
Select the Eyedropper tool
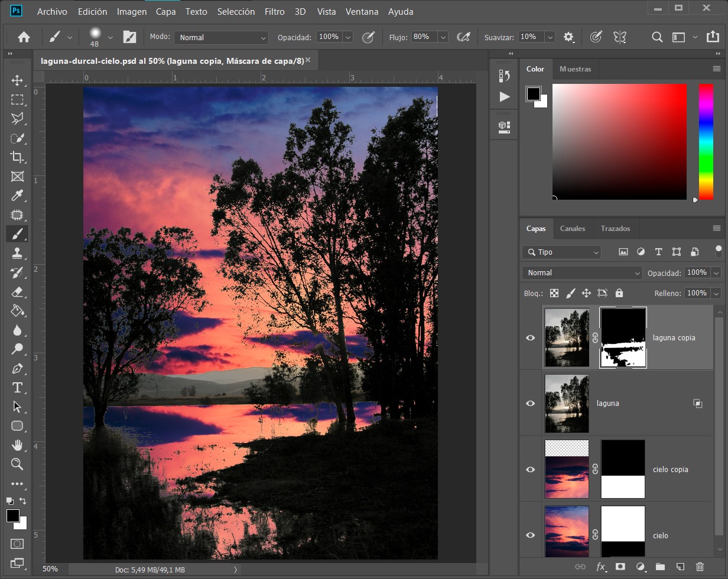coord(17,196)
